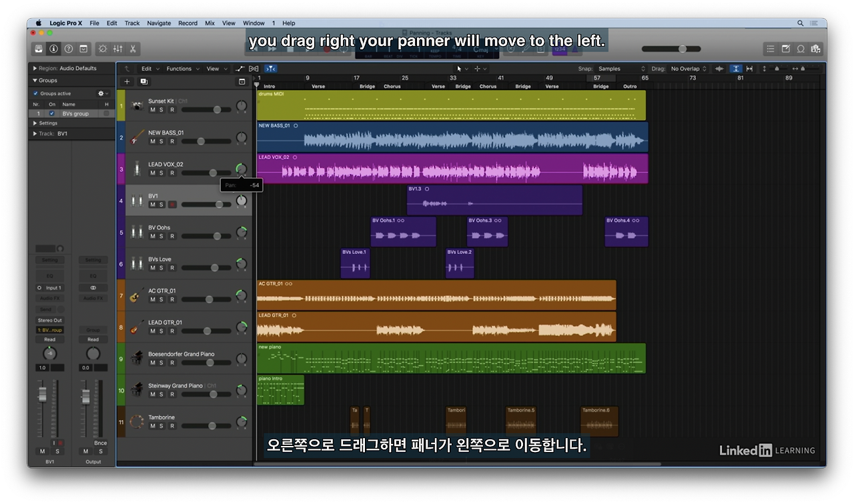Click the Bnce button on Output strip
854x504 pixels.
coord(100,443)
